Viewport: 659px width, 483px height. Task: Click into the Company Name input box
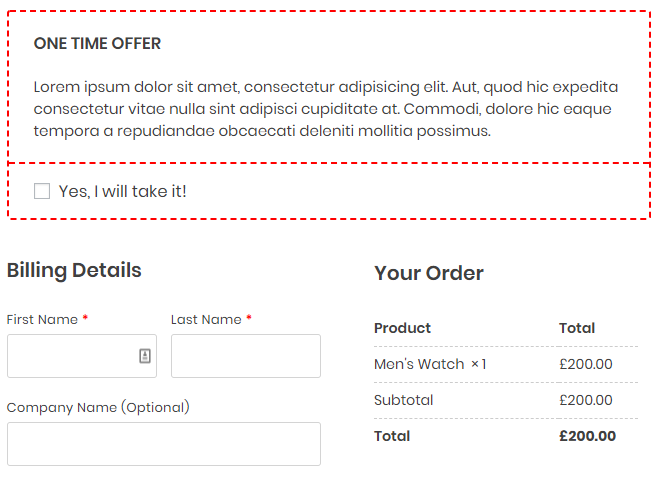pyautogui.click(x=163, y=444)
